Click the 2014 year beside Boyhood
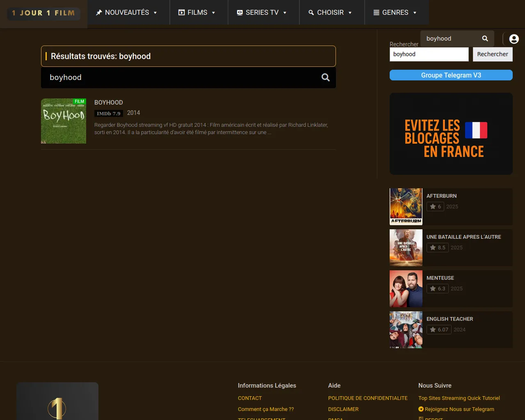 [x=133, y=113]
